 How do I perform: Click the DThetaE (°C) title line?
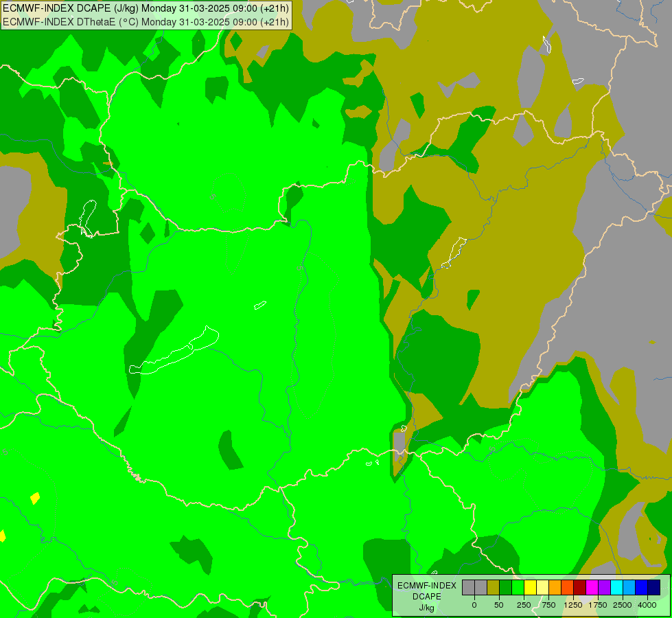[146, 22]
